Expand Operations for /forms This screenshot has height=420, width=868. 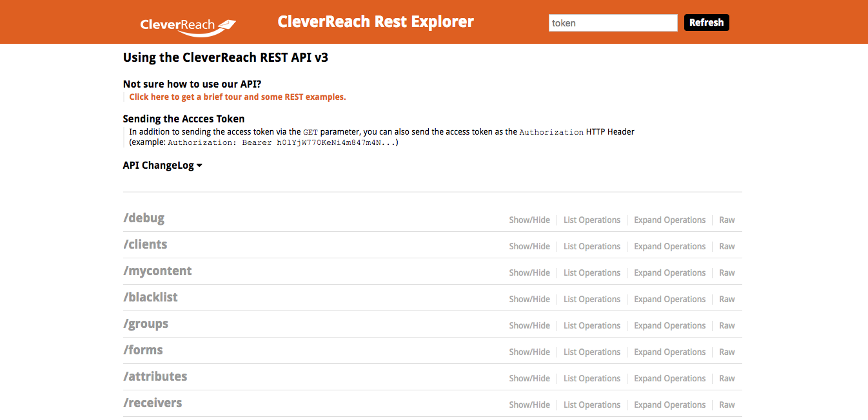(670, 352)
